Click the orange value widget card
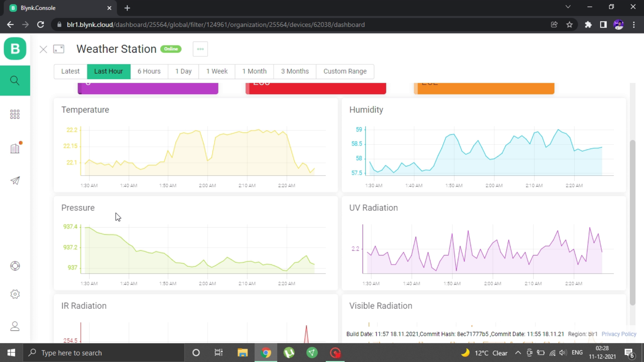Screen dimensions: 644x362 click(x=484, y=88)
